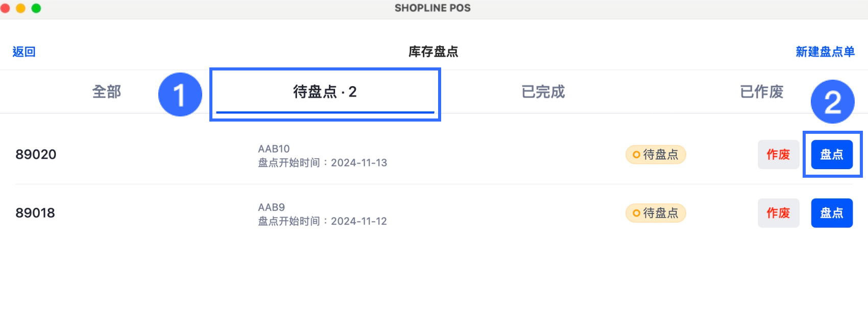Select the 待盘点 · 2 tab
The height and width of the screenshot is (310, 868).
click(x=325, y=92)
